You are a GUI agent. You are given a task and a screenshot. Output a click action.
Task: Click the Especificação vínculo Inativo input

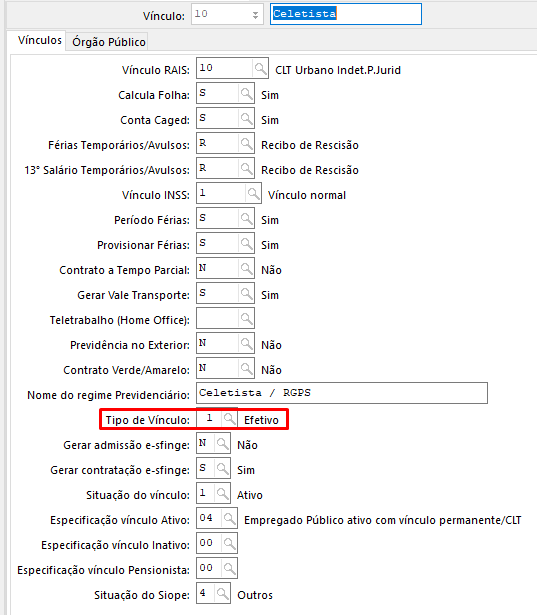point(209,543)
